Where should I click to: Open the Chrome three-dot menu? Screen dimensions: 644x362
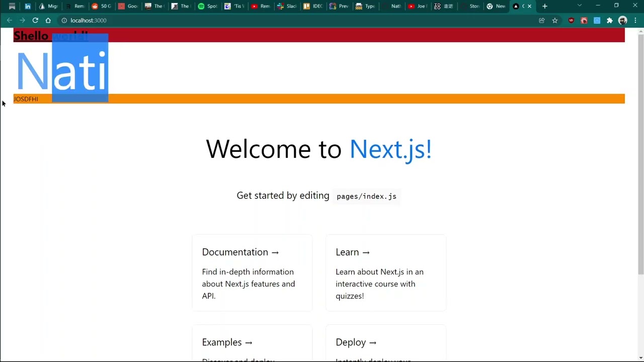[x=635, y=21]
